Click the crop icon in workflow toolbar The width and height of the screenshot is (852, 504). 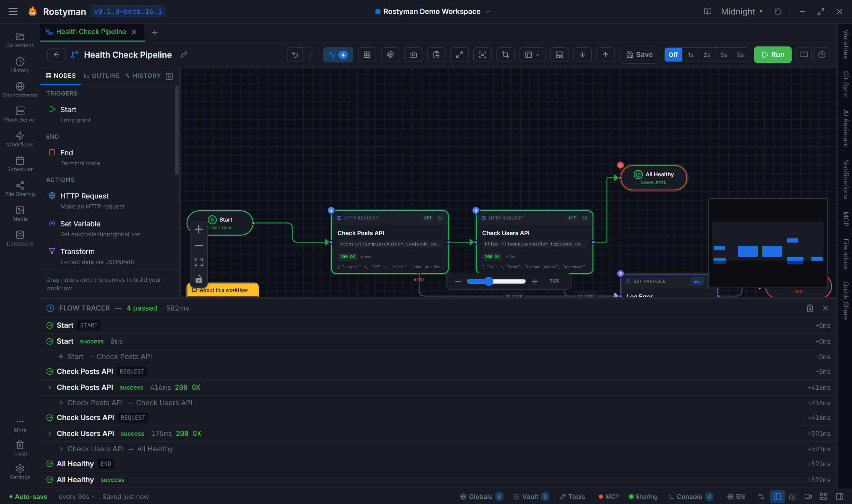click(x=506, y=55)
